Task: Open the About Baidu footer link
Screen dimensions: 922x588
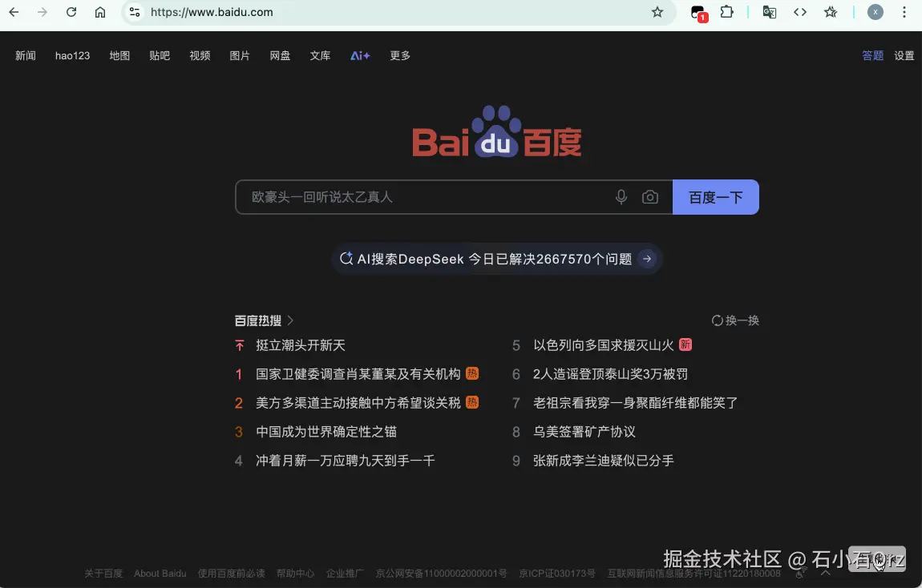Action: pyautogui.click(x=160, y=573)
